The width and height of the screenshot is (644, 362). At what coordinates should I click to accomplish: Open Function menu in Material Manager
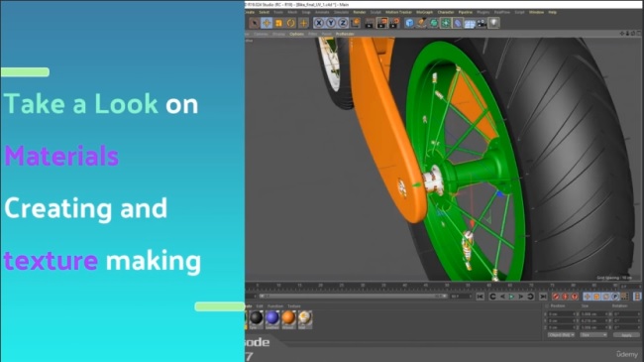[x=275, y=306]
